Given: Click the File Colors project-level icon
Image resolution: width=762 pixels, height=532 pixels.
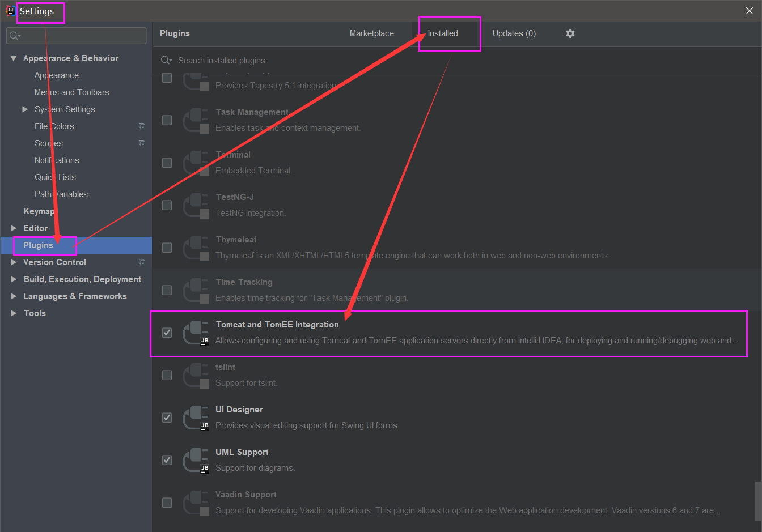Looking at the screenshot, I should click(x=142, y=126).
